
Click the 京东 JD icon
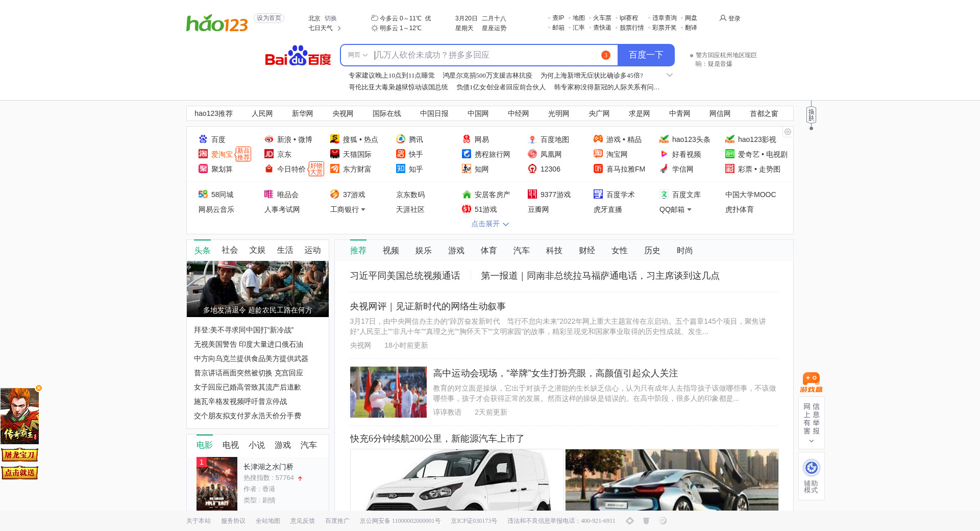click(269, 154)
